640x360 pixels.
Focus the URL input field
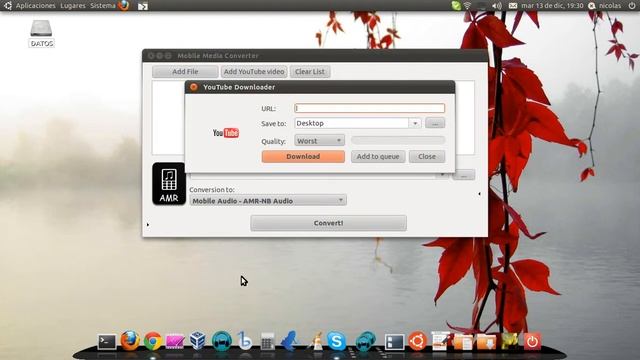[x=369, y=108]
